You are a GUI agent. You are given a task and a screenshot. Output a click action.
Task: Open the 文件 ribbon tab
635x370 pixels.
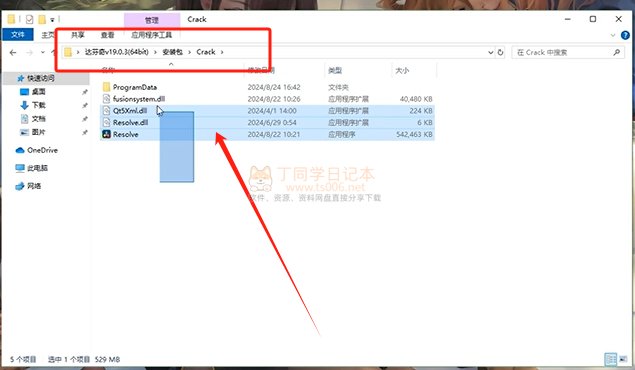18,35
